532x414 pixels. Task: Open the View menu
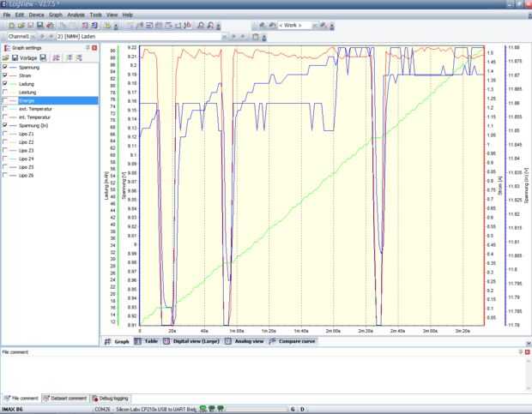112,15
